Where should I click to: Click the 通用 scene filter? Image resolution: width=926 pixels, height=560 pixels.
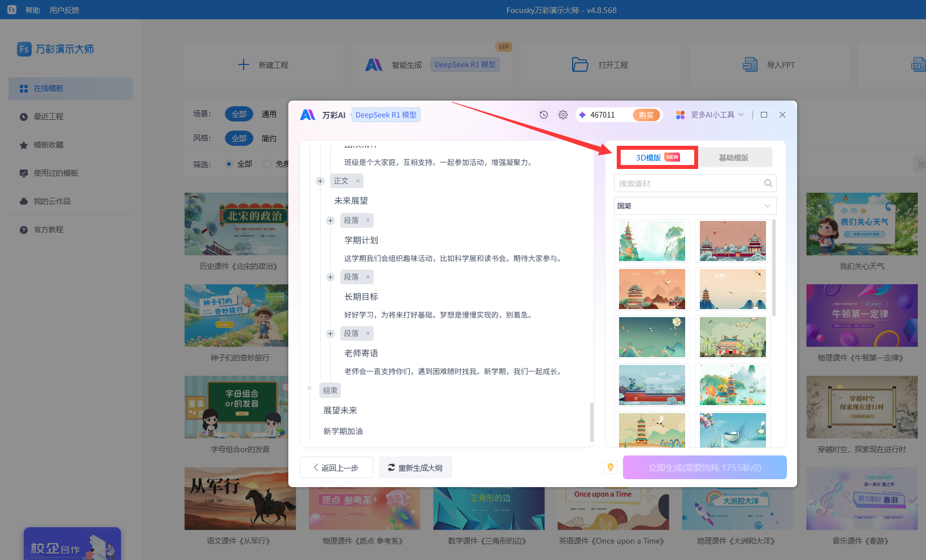tap(269, 114)
